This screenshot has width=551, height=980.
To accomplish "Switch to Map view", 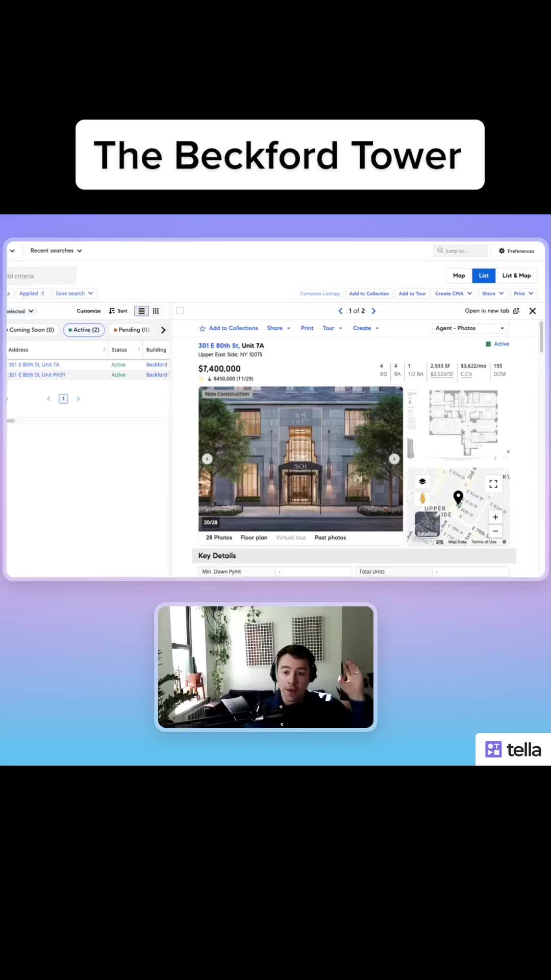I will pyautogui.click(x=459, y=276).
